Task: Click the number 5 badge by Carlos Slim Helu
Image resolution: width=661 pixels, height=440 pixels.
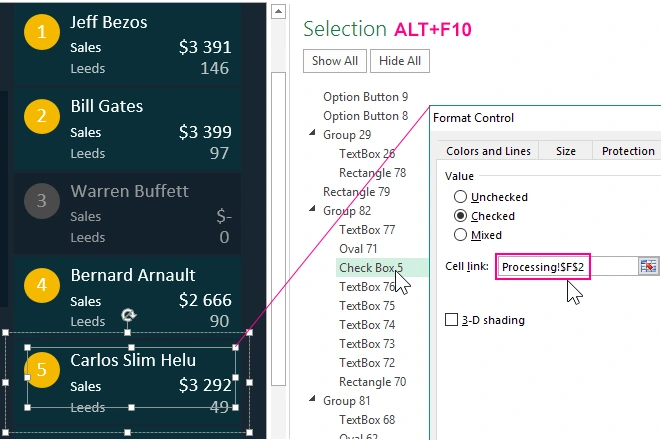Action: pos(41,370)
